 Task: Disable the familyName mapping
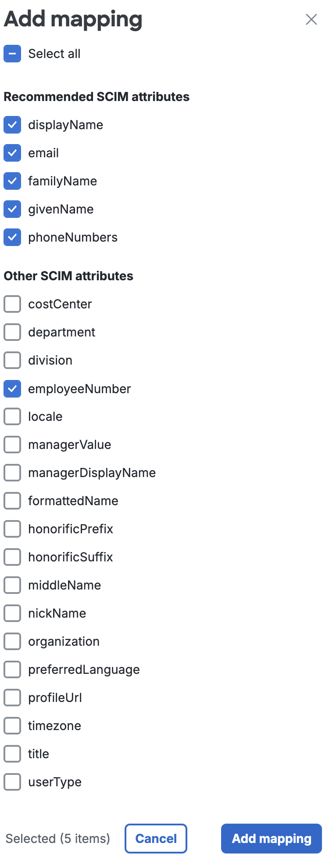tap(12, 181)
